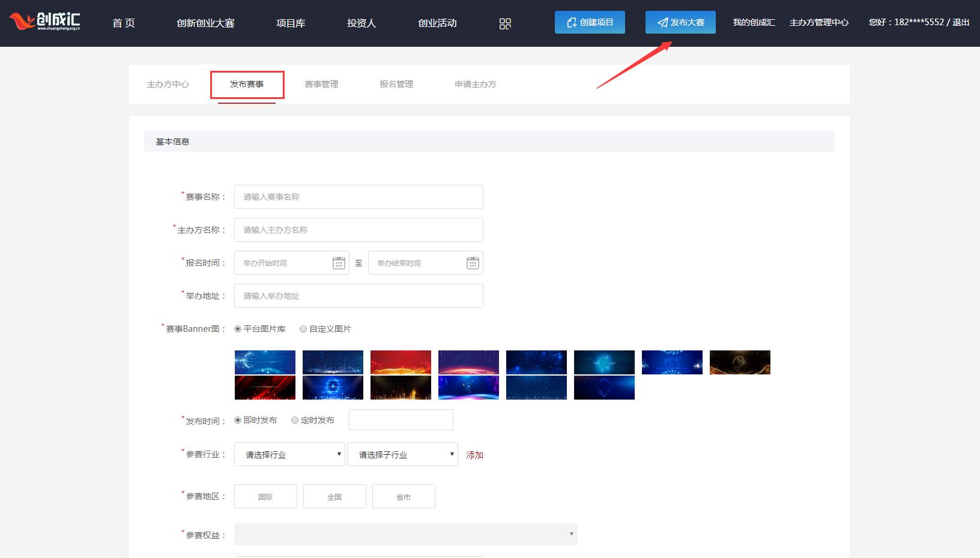Select the red banner thumbnail image
980x558 pixels.
coord(401,362)
